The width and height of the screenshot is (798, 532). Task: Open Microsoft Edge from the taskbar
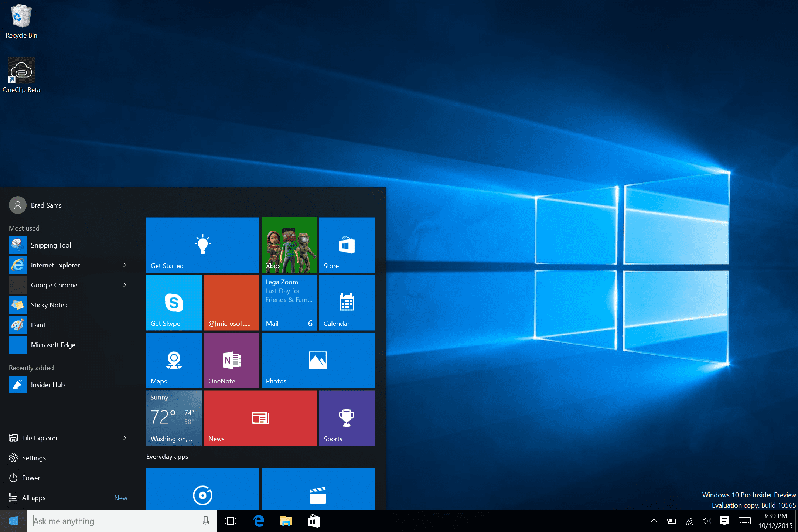pyautogui.click(x=259, y=521)
